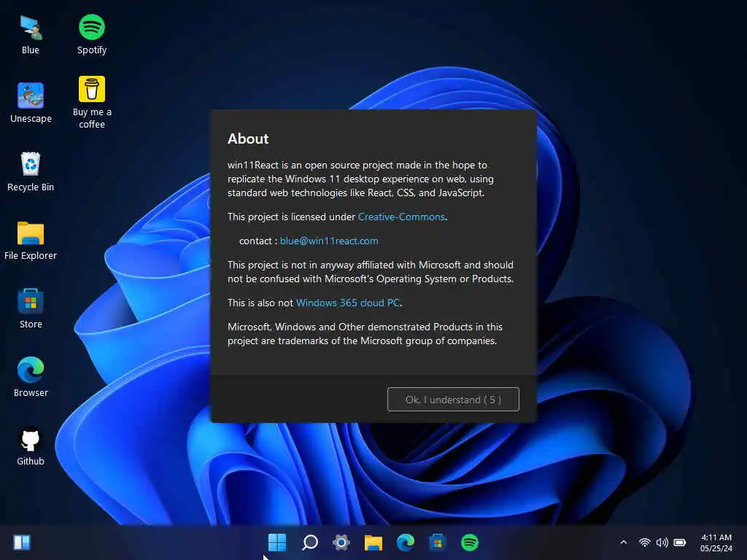Open the widgets panel in taskbar
The image size is (747, 560).
tap(22, 542)
